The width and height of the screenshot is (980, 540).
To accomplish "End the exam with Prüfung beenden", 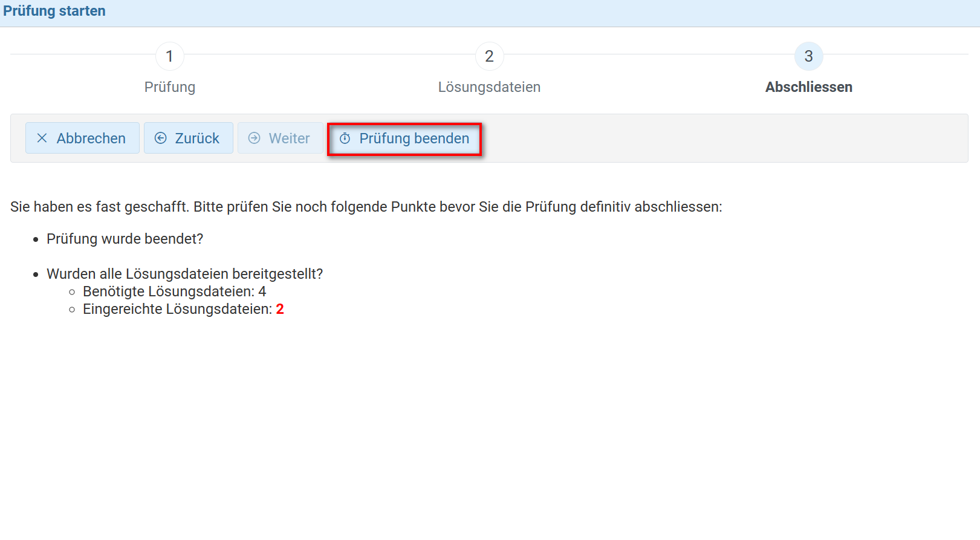I will coord(404,138).
